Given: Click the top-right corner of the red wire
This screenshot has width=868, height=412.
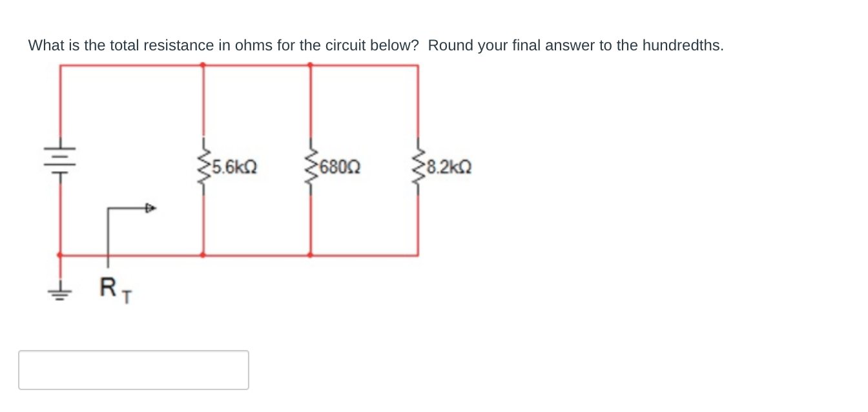Looking at the screenshot, I should point(417,65).
